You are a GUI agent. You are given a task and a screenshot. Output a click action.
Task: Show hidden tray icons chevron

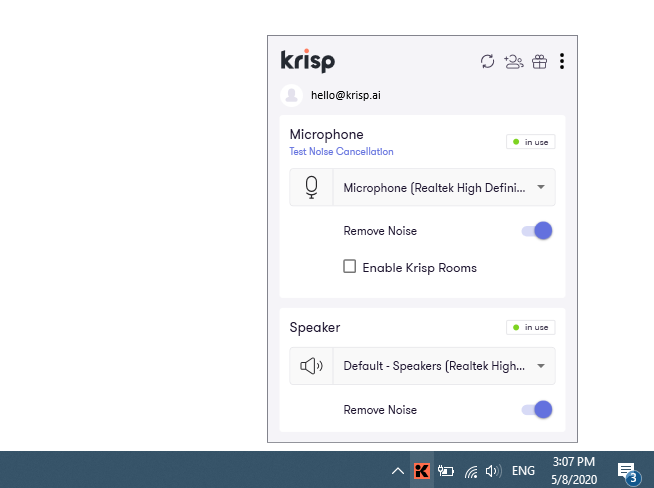click(x=398, y=471)
